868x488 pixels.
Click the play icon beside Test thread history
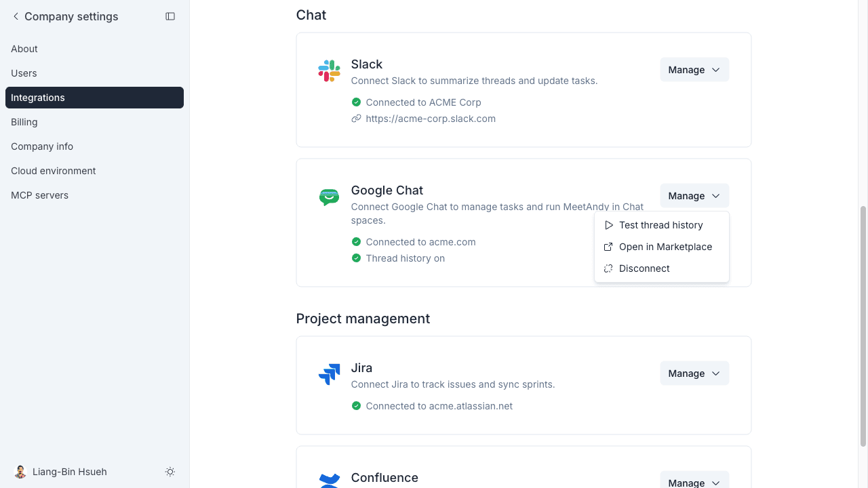608,225
